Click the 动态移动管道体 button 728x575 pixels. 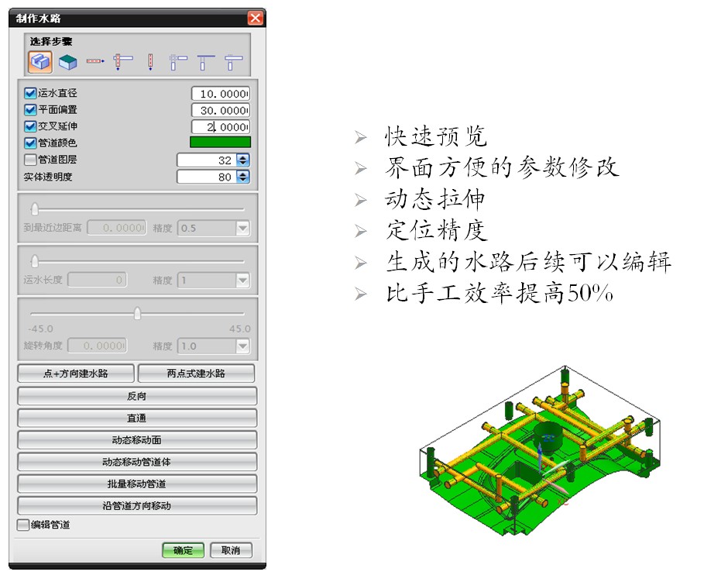(137, 462)
